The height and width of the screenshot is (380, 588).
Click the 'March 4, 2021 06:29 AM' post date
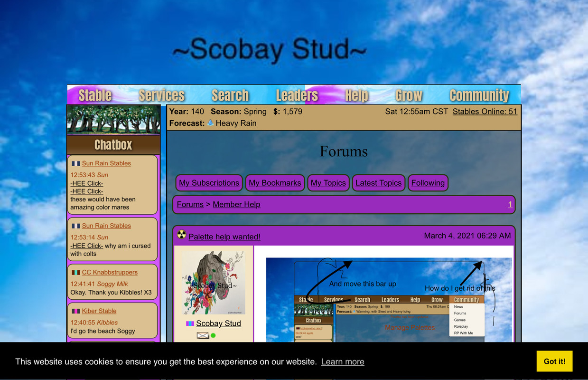click(467, 236)
